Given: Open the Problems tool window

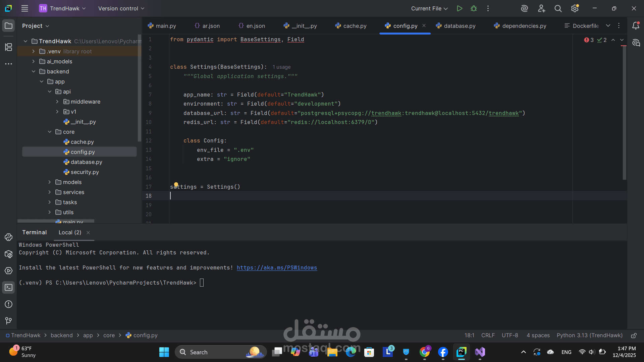Looking at the screenshot, I should (x=8, y=304).
